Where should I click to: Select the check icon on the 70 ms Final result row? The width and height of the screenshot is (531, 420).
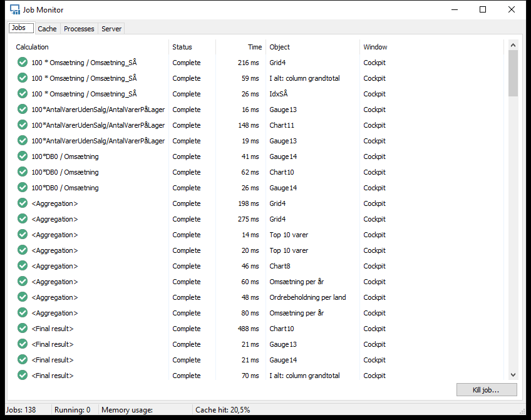coord(23,376)
